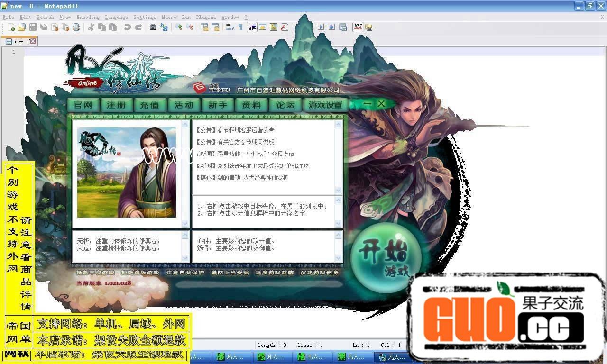Toggle Word Wrap toolbar icon
Image resolution: width=607 pixels, height=364 pixels.
pyautogui.click(x=230, y=27)
